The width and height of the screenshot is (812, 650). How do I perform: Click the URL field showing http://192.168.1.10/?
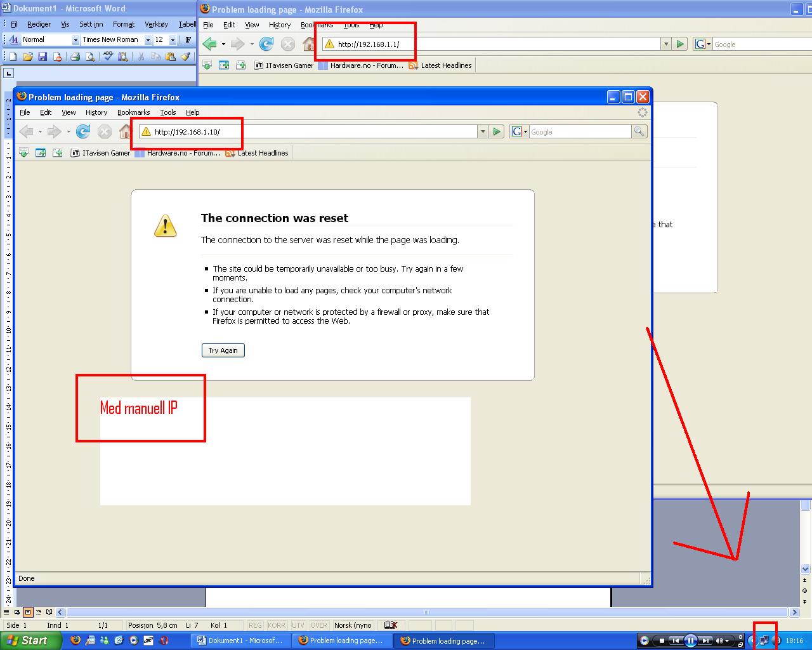308,131
